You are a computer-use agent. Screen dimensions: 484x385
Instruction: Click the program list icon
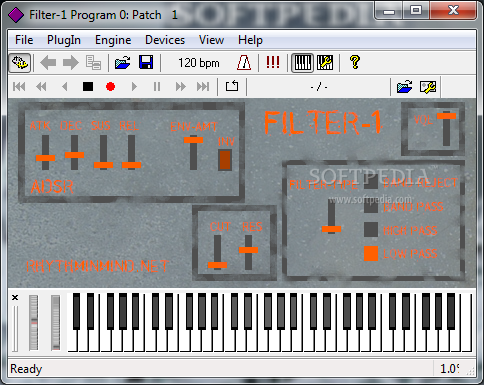[93, 63]
